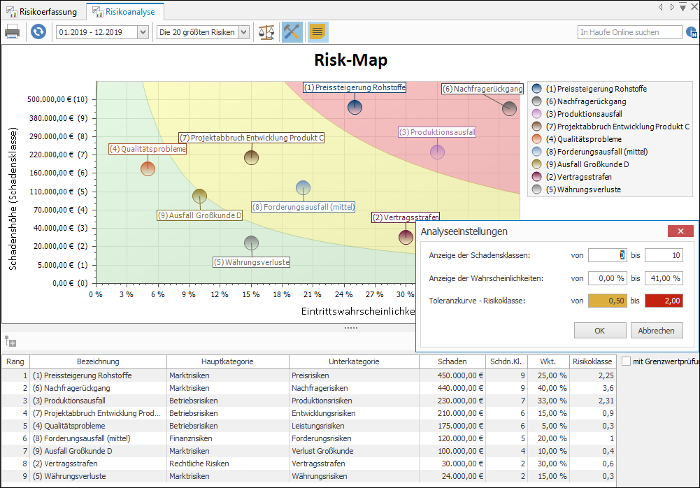700x488 pixels.
Task: Click the panel splitter grip dots
Action: click(350, 328)
